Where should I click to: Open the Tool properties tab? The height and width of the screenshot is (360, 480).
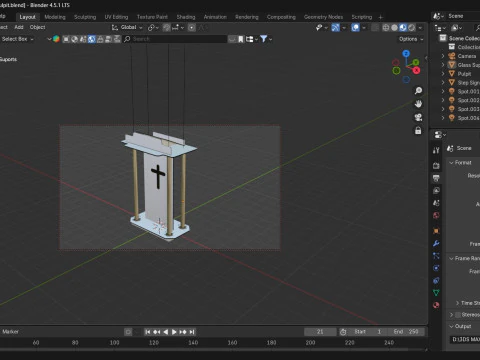pyautogui.click(x=436, y=150)
